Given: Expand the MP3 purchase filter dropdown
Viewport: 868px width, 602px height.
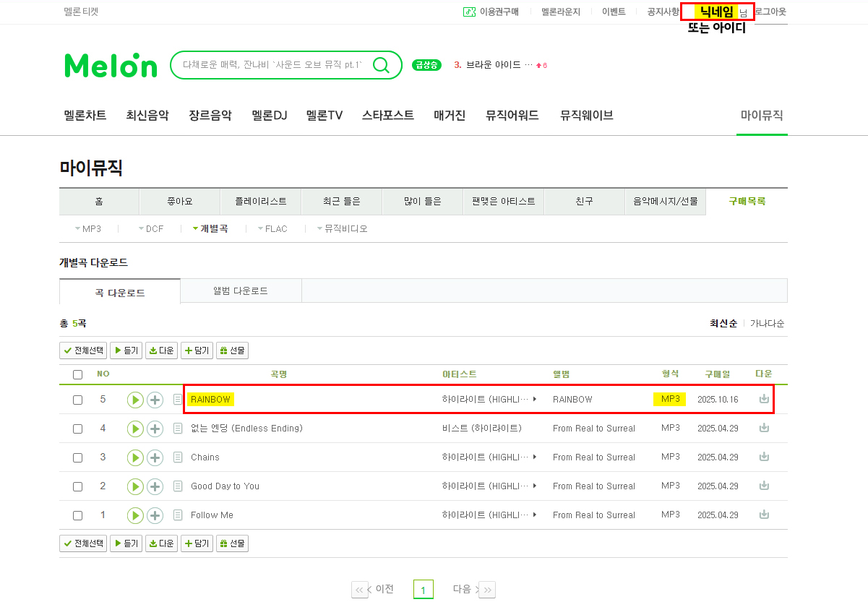Looking at the screenshot, I should 87,229.
